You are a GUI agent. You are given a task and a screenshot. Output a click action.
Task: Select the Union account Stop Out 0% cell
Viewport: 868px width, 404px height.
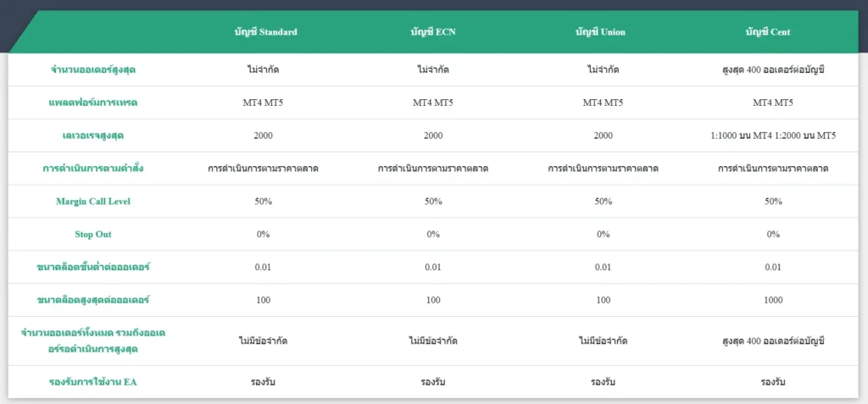point(603,235)
